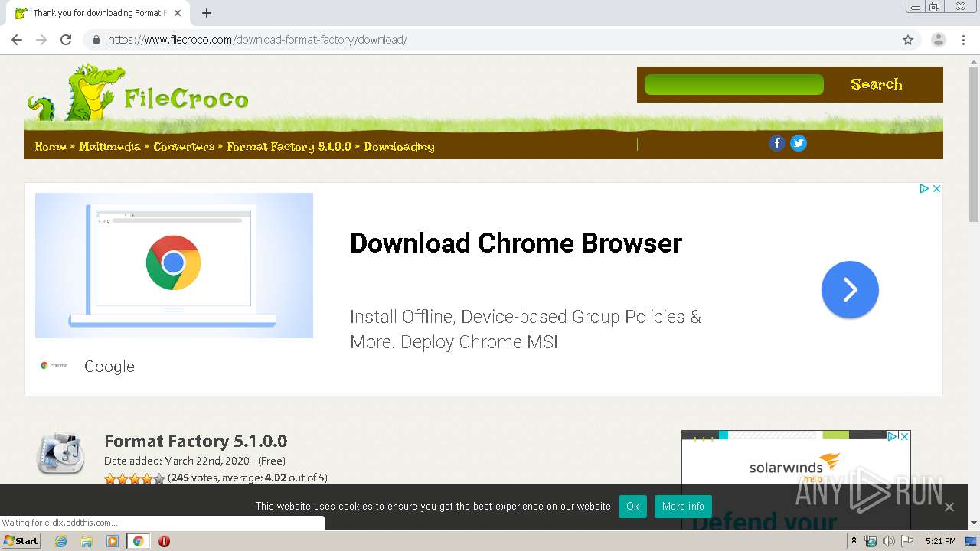
Task: Click the Format Factory app icon
Action: click(60, 453)
